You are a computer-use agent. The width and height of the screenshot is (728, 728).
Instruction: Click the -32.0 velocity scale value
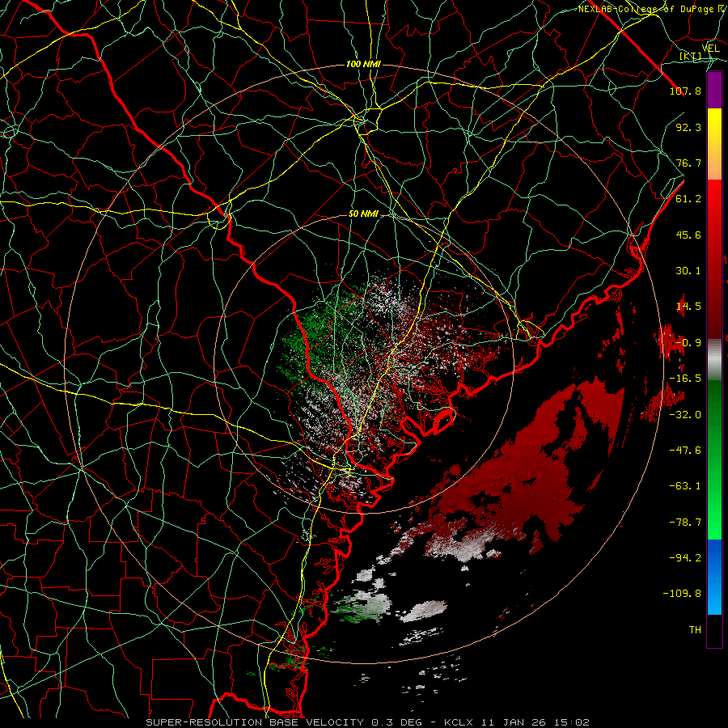(x=685, y=415)
